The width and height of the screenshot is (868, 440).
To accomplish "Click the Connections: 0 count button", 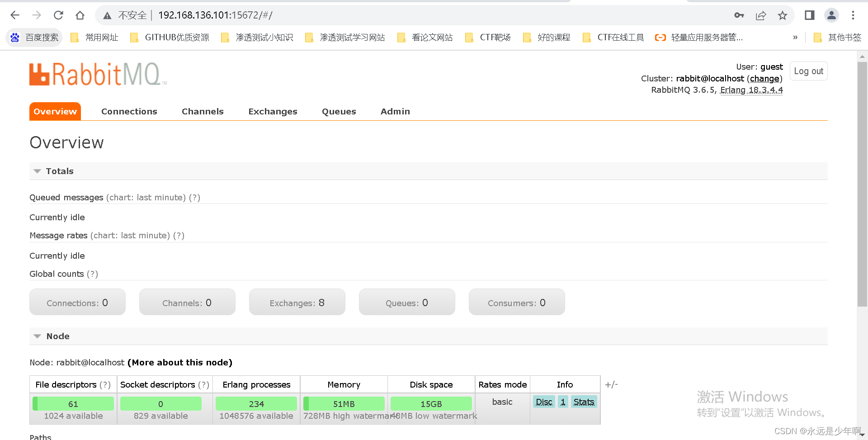I will 77,303.
